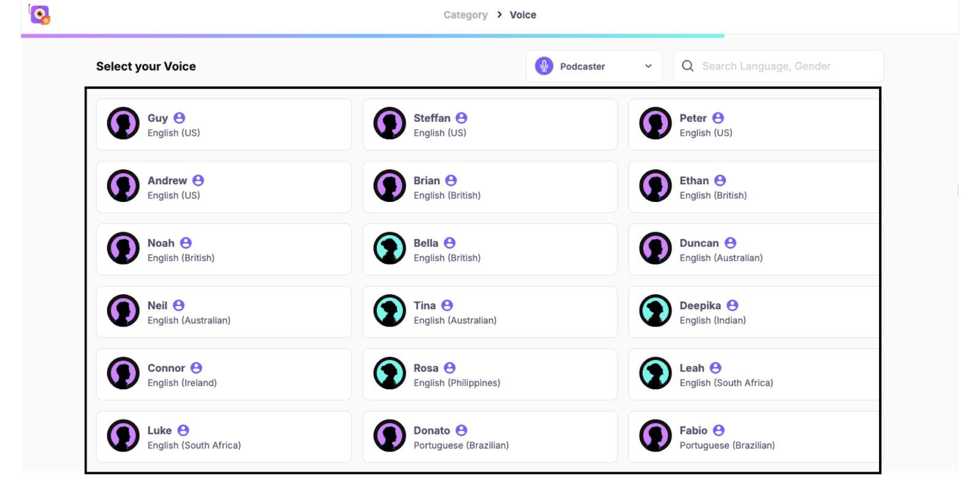Click Steffan's voice avatar
This screenshot has width=980, height=500.
(x=390, y=124)
